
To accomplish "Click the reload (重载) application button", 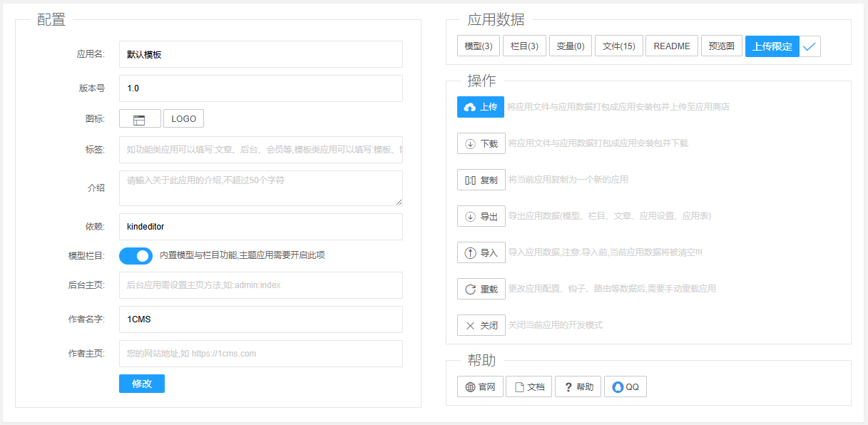I will coord(481,289).
